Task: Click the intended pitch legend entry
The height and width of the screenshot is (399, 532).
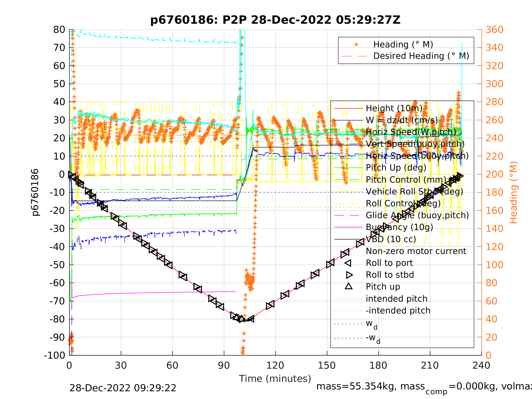Action: (397, 299)
